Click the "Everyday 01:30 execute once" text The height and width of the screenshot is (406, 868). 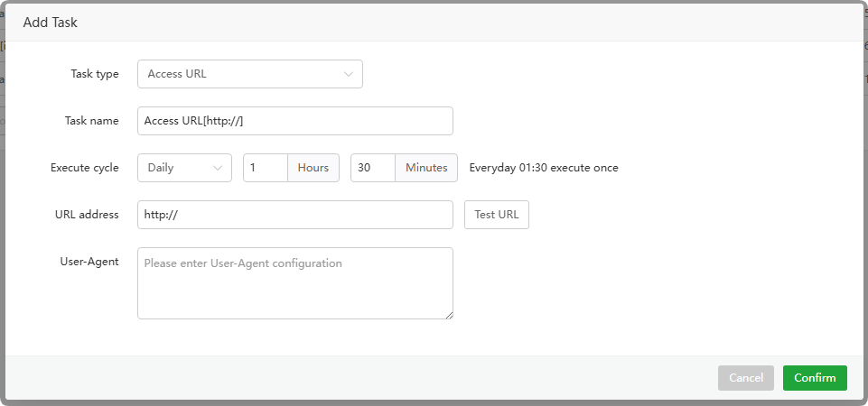coord(544,168)
